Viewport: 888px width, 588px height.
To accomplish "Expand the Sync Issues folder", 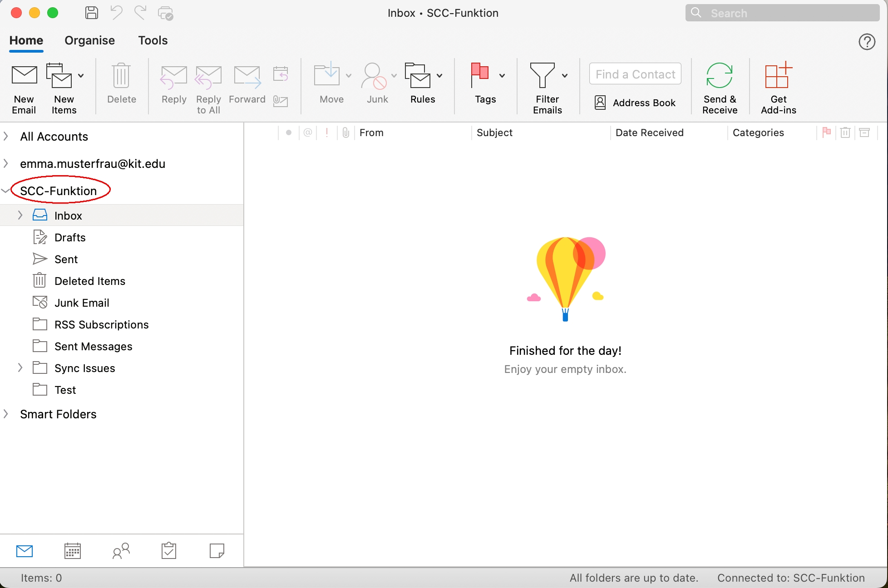I will (x=20, y=368).
